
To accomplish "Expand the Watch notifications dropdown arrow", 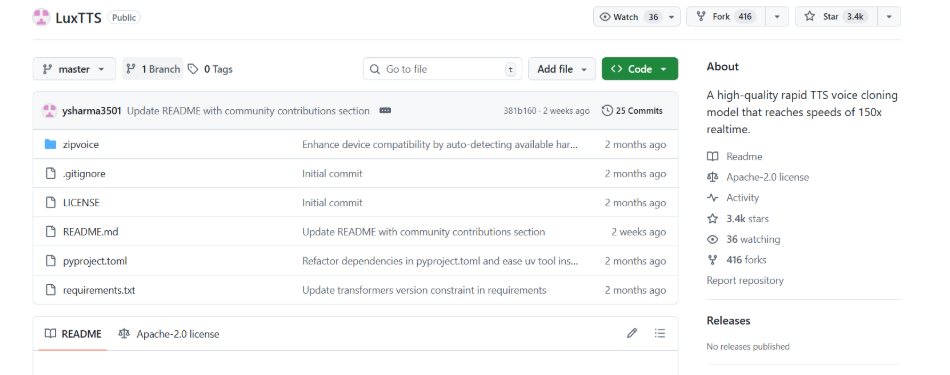I will [x=671, y=17].
